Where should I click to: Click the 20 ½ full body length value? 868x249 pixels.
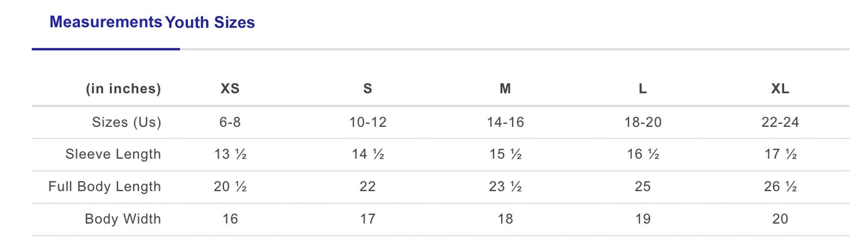[230, 186]
